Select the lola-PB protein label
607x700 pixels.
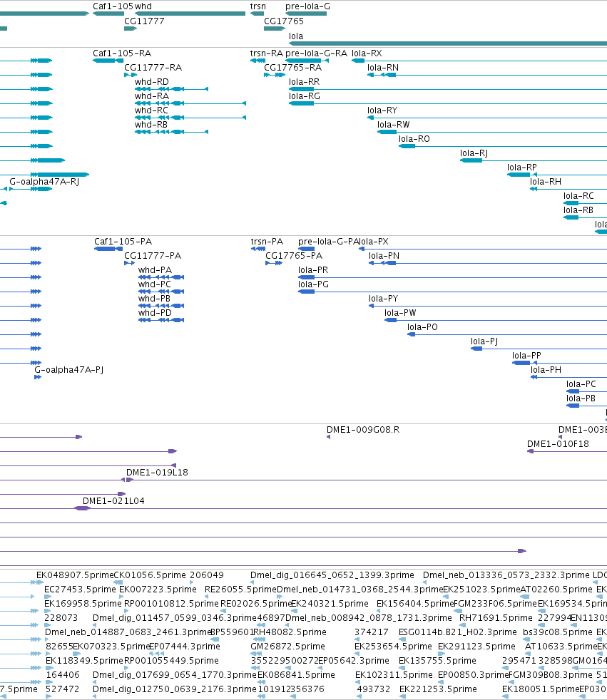581,399
